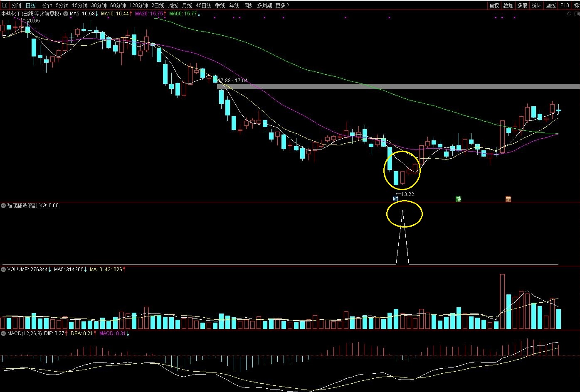Click the 画线 draw line button

coord(550,5)
